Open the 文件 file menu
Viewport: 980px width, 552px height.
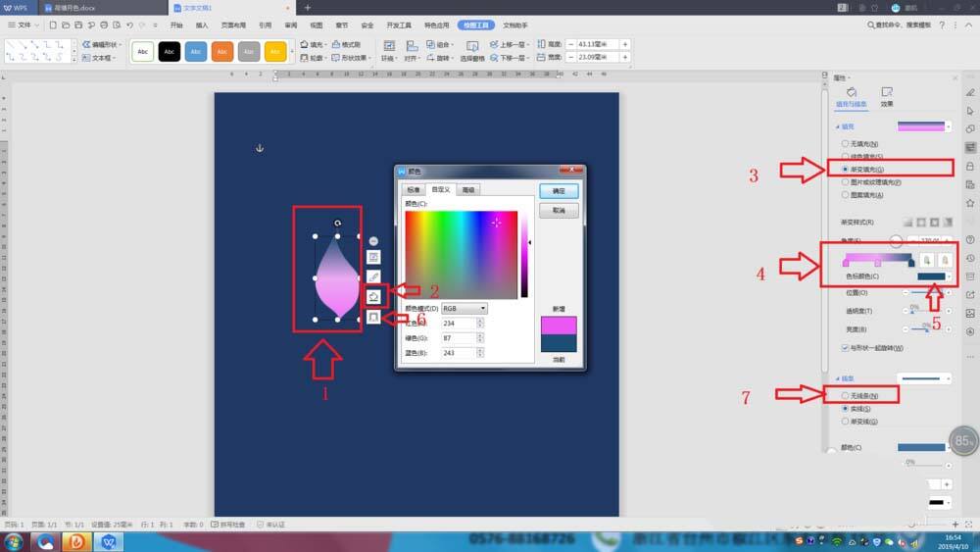click(x=24, y=25)
